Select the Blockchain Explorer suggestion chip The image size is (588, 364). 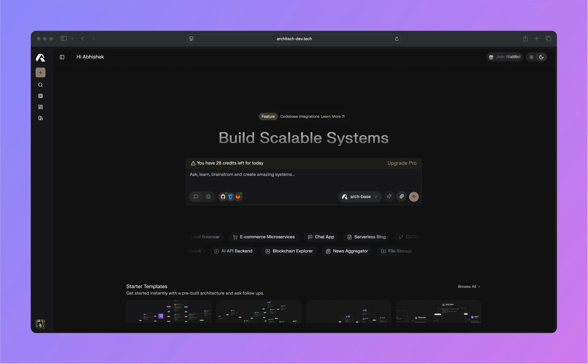(289, 251)
